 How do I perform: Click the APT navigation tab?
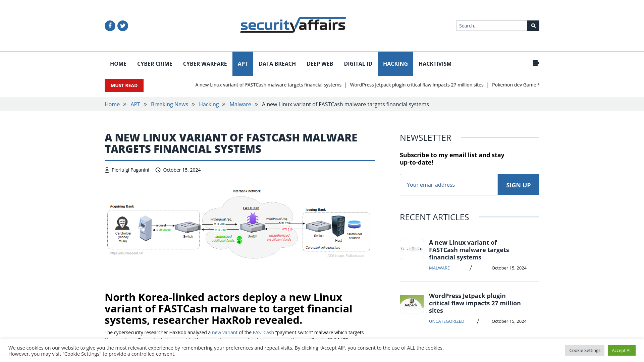[243, 63]
